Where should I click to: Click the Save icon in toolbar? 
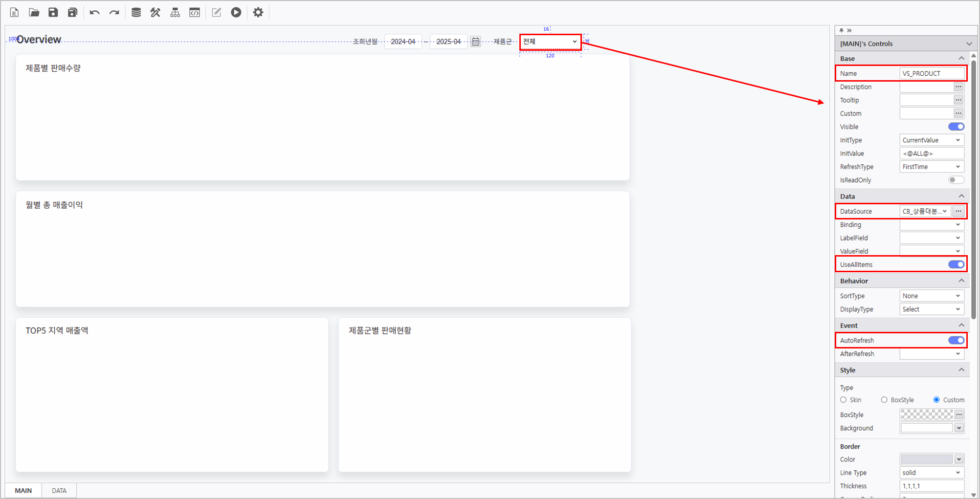pyautogui.click(x=53, y=13)
